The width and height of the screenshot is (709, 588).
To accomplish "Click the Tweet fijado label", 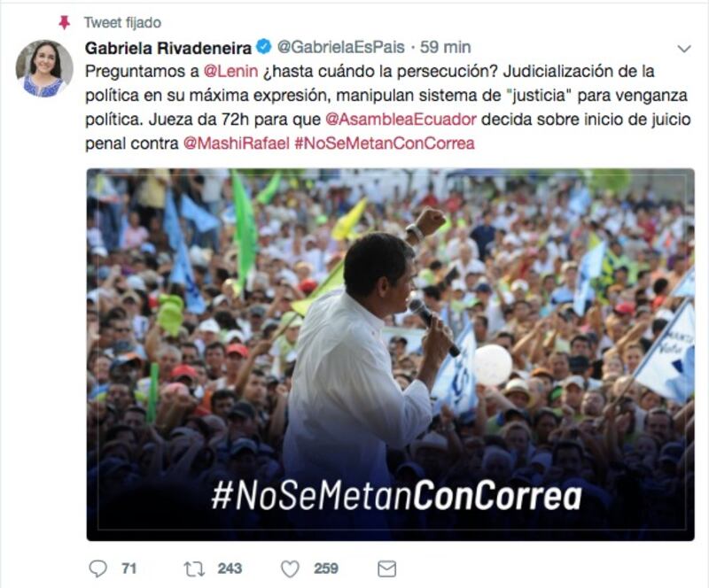I will 122,23.
